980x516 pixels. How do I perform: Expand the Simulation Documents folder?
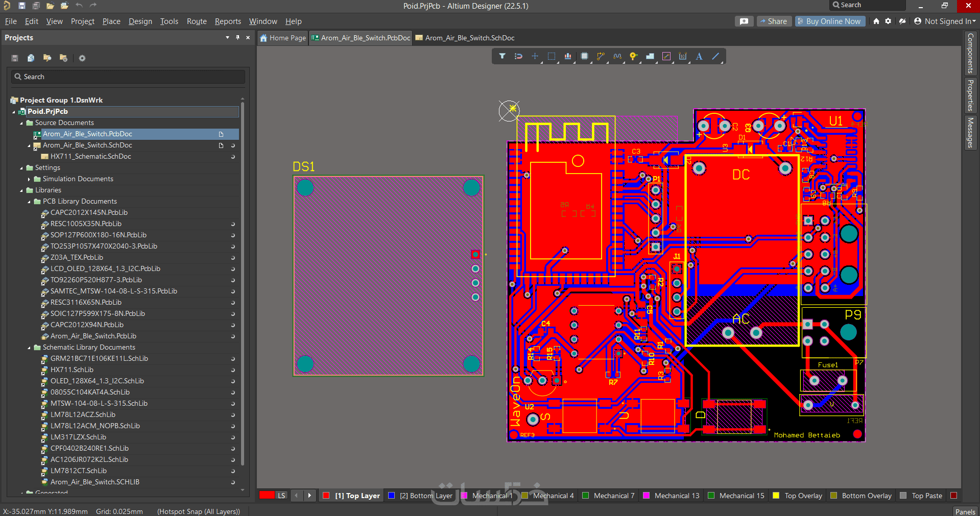[x=29, y=179]
